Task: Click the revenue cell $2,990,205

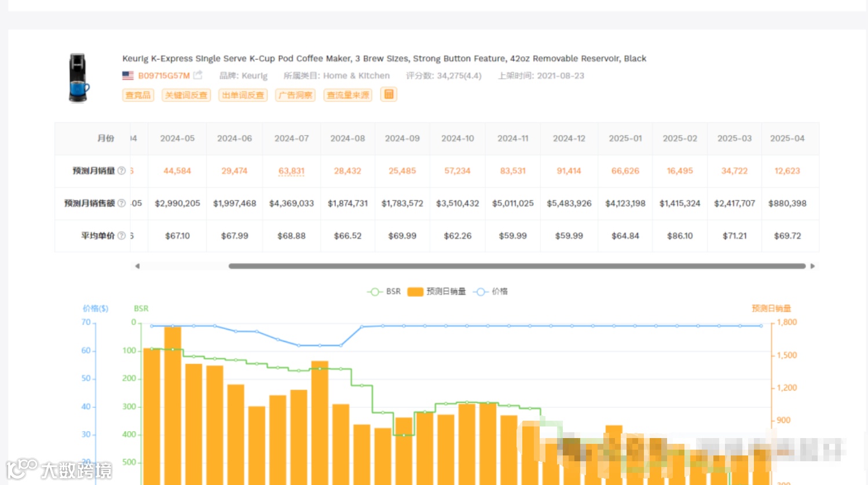Action: click(x=177, y=203)
